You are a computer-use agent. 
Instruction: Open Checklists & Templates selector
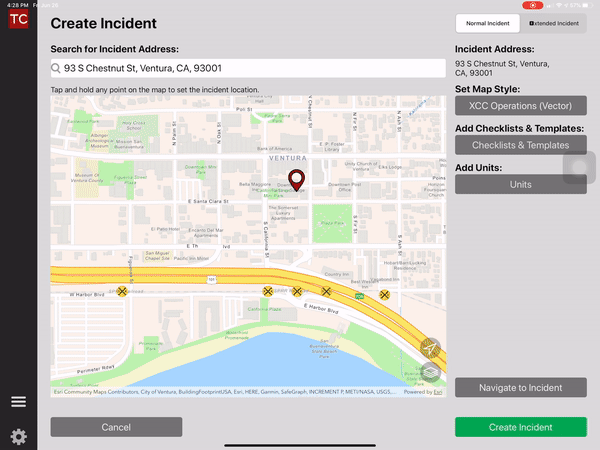click(520, 145)
